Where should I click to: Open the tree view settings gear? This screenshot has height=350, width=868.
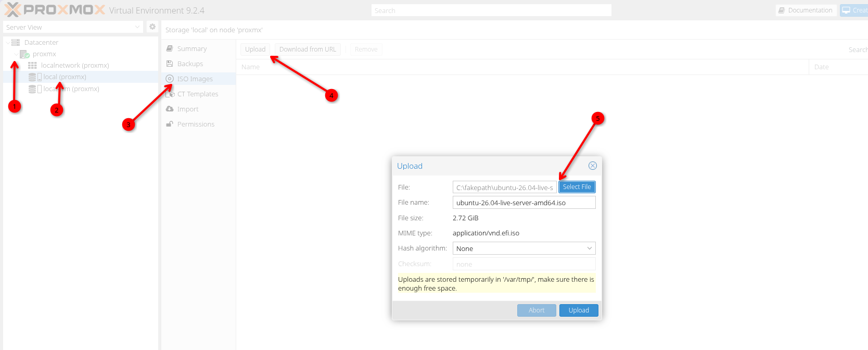point(152,27)
